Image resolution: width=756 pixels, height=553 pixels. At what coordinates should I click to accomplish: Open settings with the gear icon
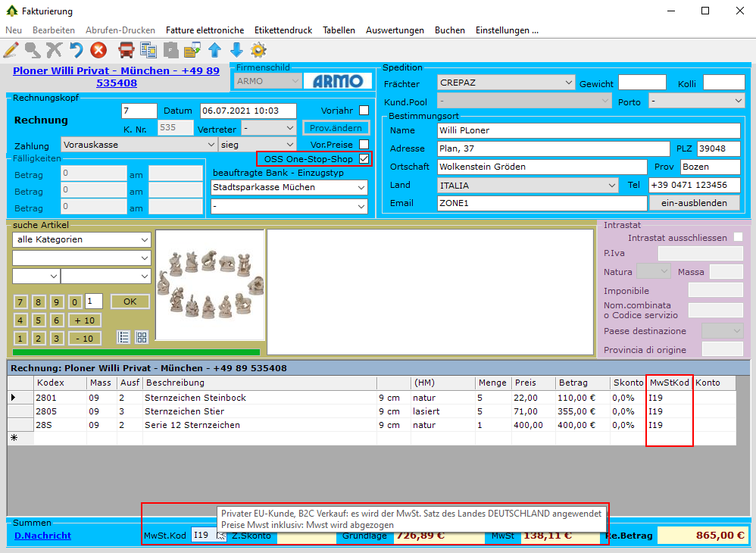(258, 50)
